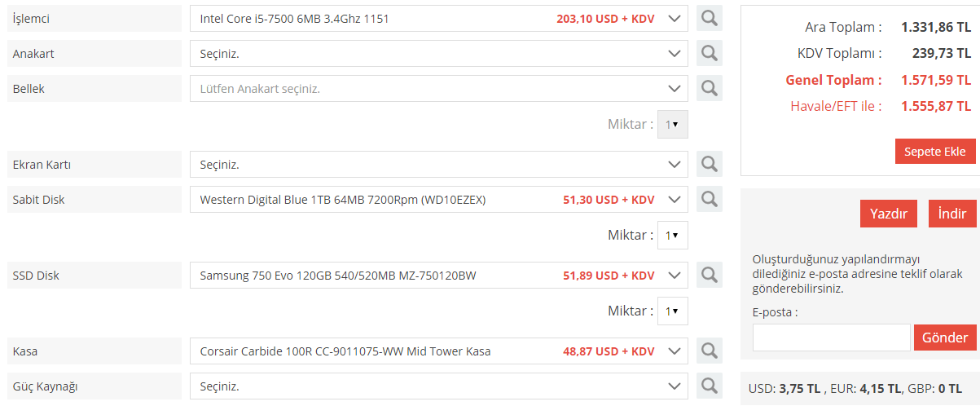The height and width of the screenshot is (406, 980).
Task: Click the magnifier icon for Anakart row
Action: click(709, 54)
